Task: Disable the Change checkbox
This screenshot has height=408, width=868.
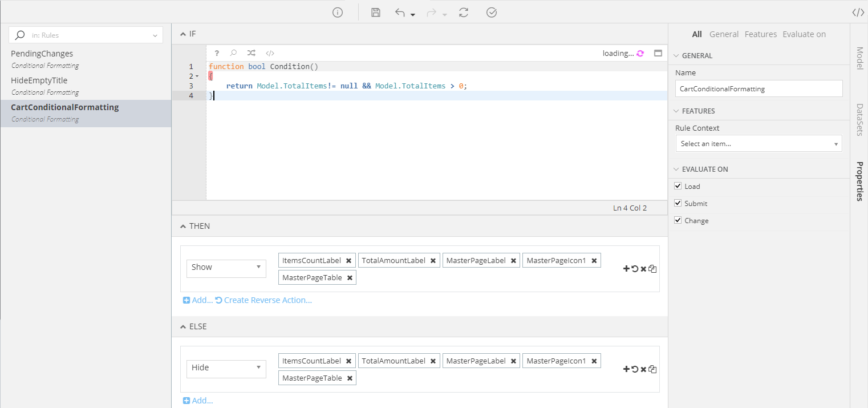Action: coord(678,220)
